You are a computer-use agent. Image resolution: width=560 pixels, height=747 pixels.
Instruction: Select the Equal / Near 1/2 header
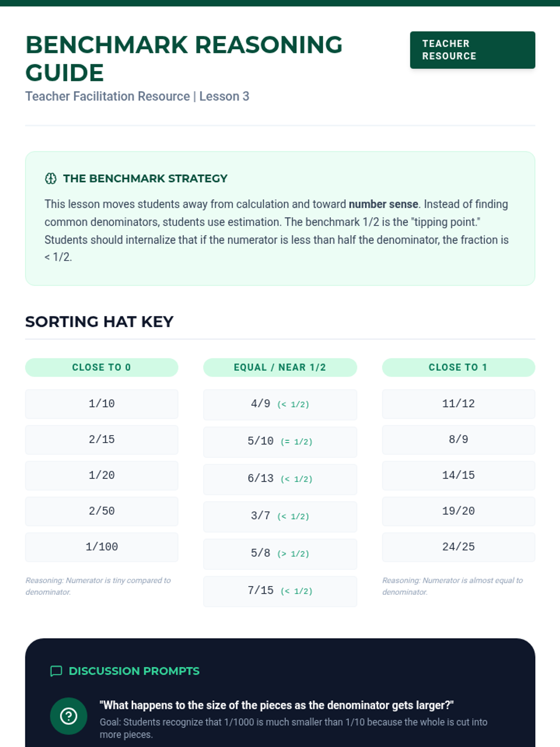coord(280,367)
